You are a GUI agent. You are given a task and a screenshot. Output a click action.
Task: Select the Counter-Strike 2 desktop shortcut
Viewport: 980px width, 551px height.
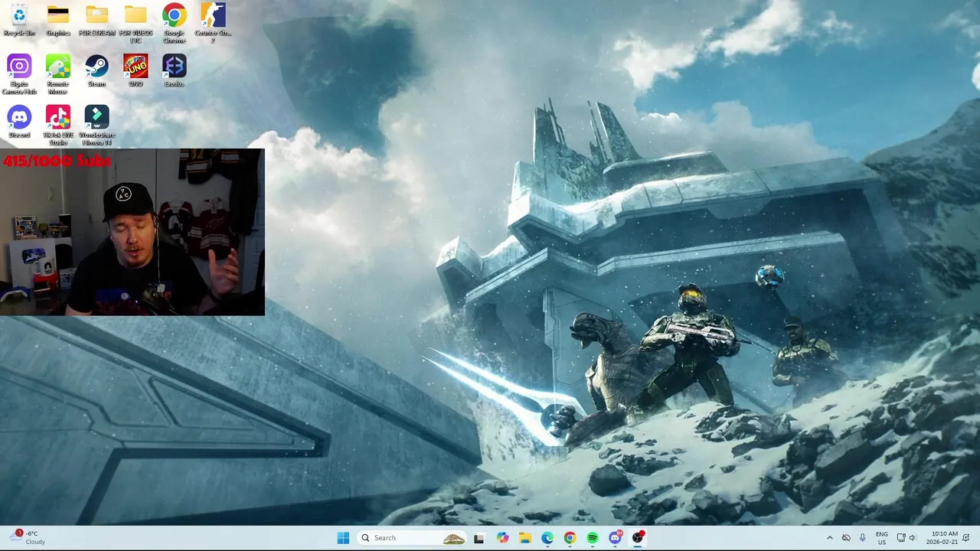click(213, 23)
